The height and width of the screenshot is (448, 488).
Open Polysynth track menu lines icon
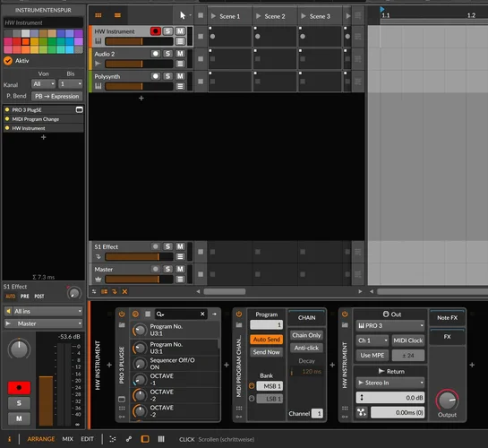tap(180, 86)
